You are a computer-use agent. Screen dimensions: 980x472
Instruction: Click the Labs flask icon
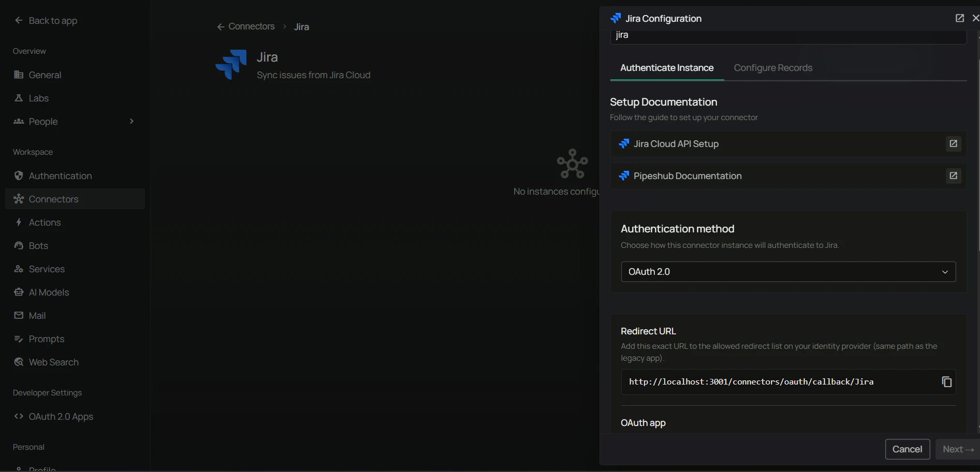19,98
